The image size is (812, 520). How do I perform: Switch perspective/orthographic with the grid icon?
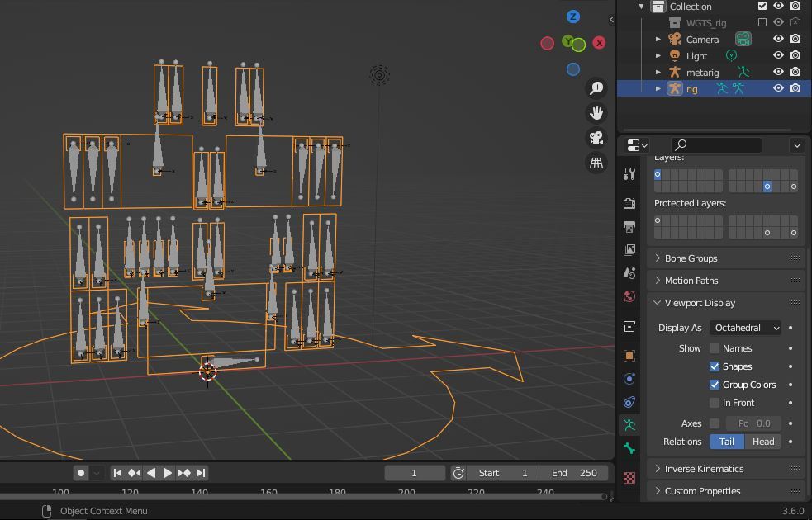click(597, 163)
